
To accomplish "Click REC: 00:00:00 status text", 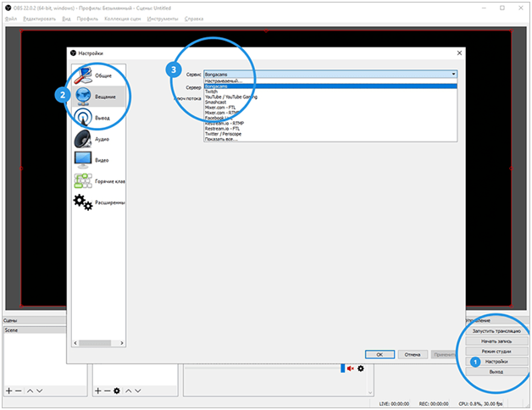I will pyautogui.click(x=434, y=403).
